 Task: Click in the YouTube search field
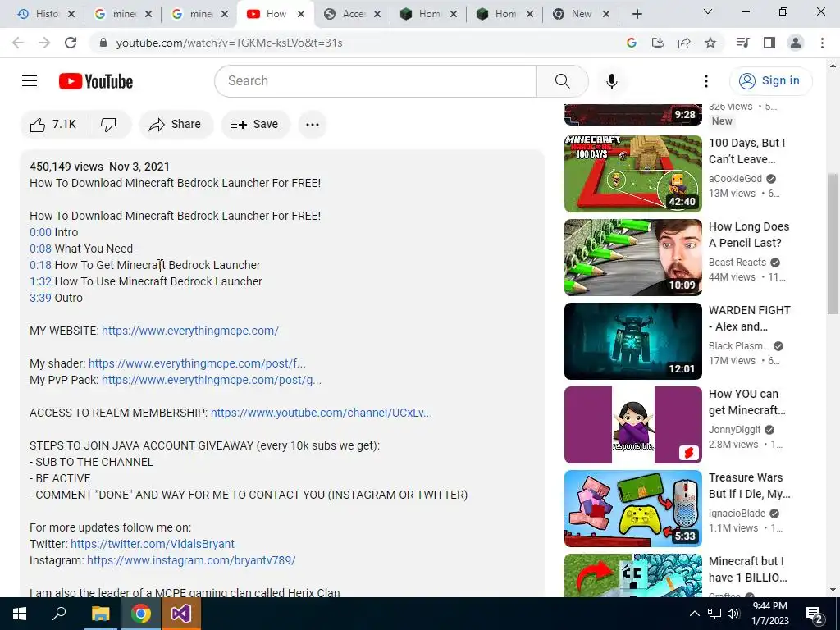[375, 81]
